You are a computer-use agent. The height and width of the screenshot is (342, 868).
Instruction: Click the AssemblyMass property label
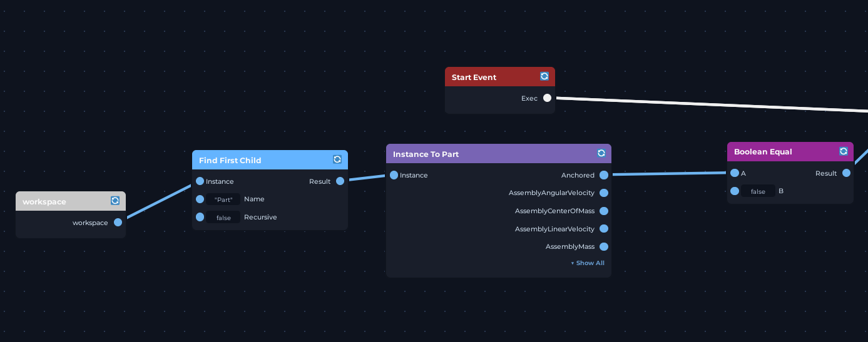(x=570, y=247)
